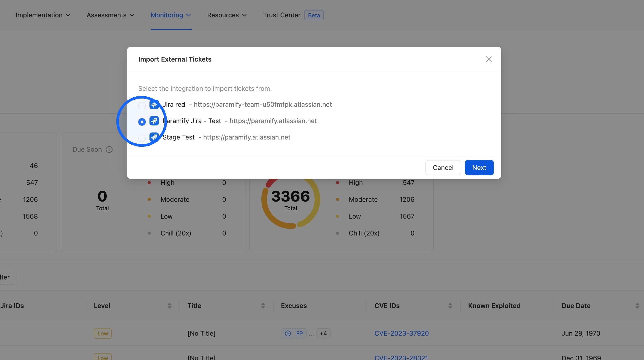Click the Known Exploited column header
This screenshot has height=360, width=644.
tap(494, 306)
